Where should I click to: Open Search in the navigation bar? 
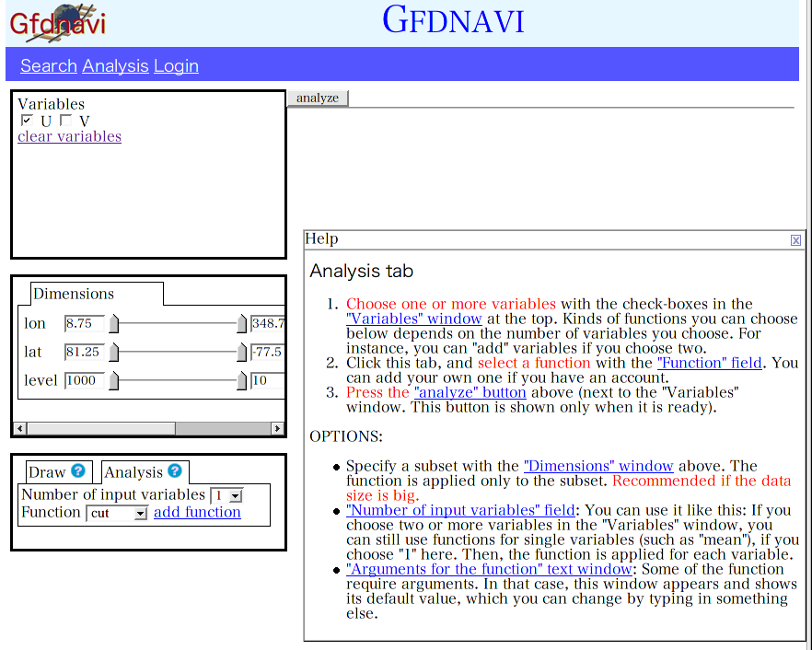point(49,65)
